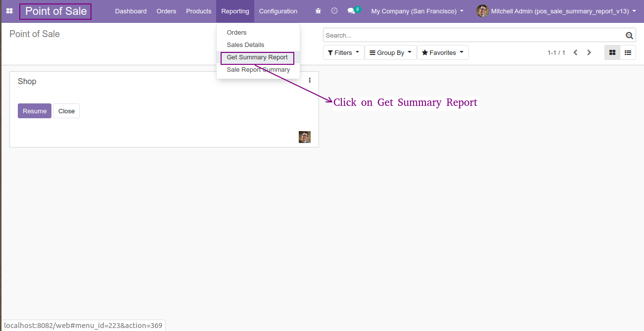Click the 1-1 / 1 pager counter

556,52
